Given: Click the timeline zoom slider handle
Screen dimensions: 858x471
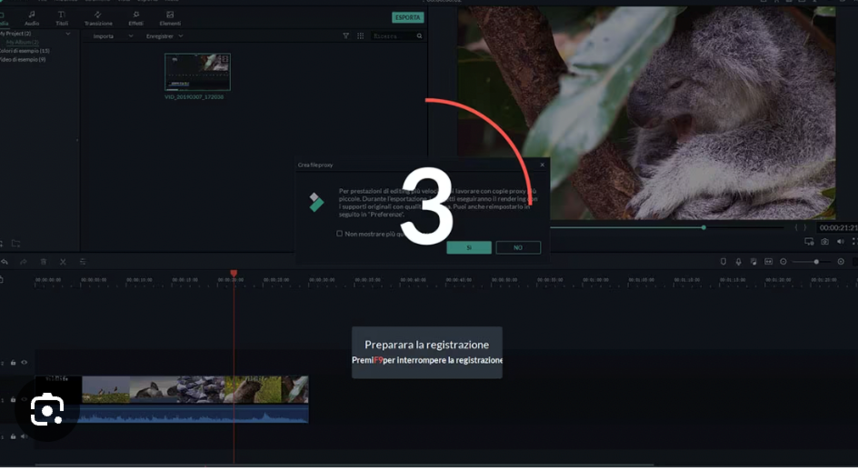Looking at the screenshot, I should pyautogui.click(x=816, y=262).
